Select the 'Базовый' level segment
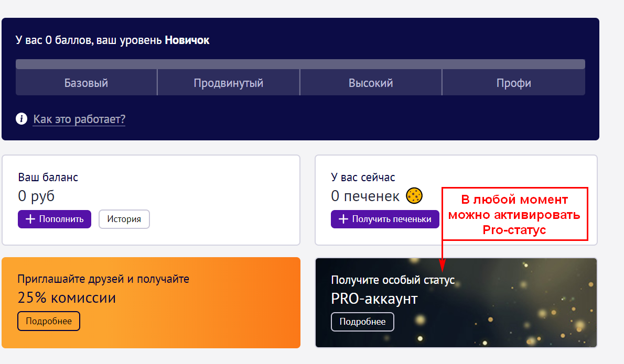The image size is (624, 364). [87, 83]
